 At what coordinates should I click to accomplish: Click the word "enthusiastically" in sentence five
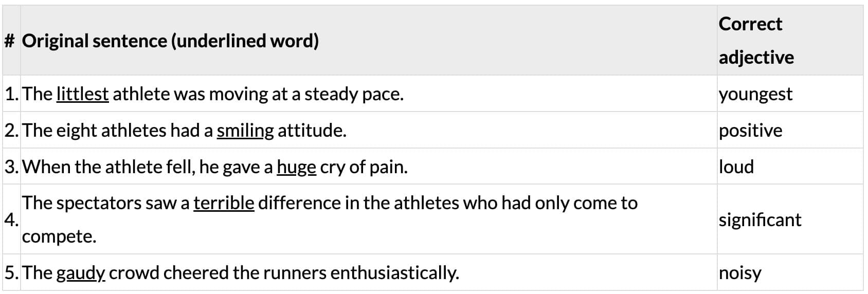point(394,273)
